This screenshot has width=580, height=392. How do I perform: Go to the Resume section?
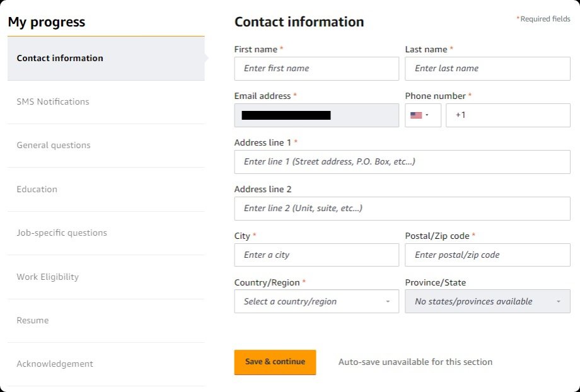[32, 320]
